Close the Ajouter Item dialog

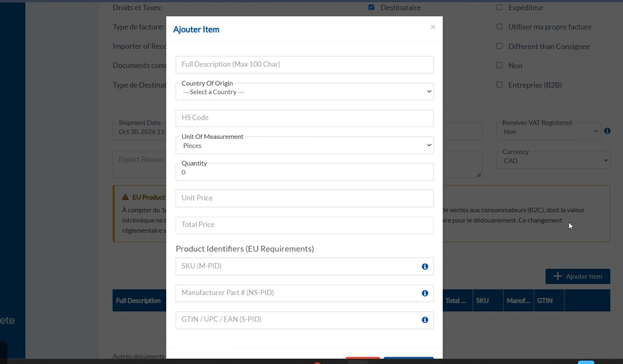pos(433,27)
